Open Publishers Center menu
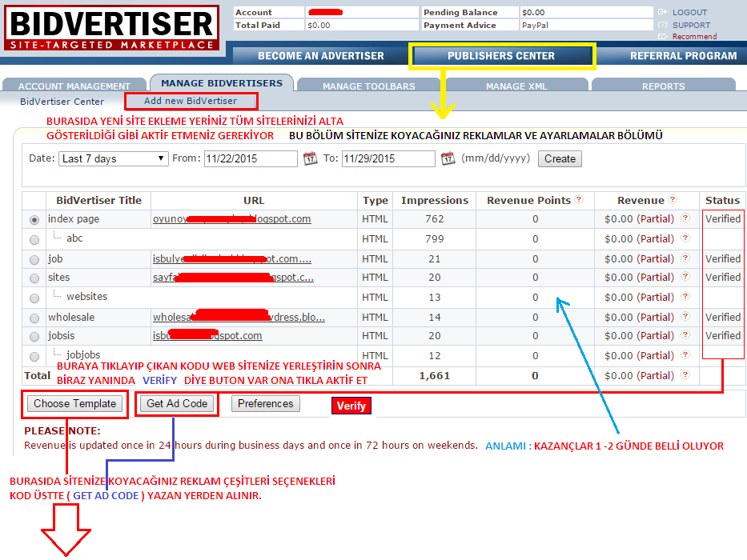 [x=501, y=56]
